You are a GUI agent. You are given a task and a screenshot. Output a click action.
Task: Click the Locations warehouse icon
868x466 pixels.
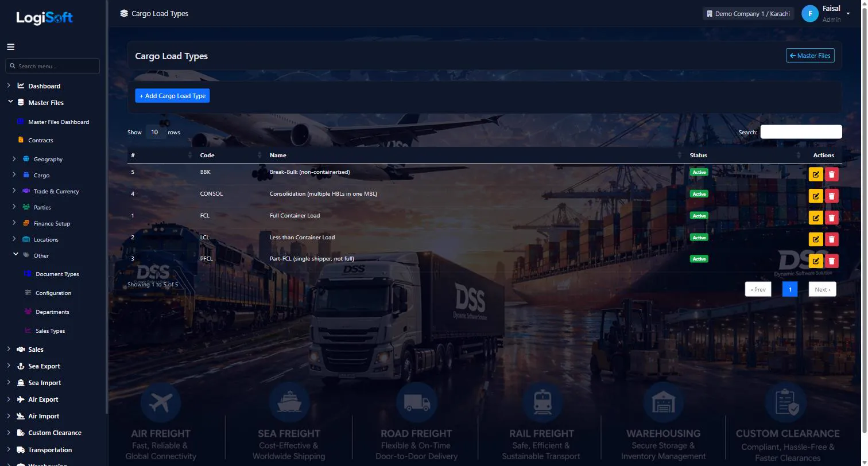tap(26, 239)
